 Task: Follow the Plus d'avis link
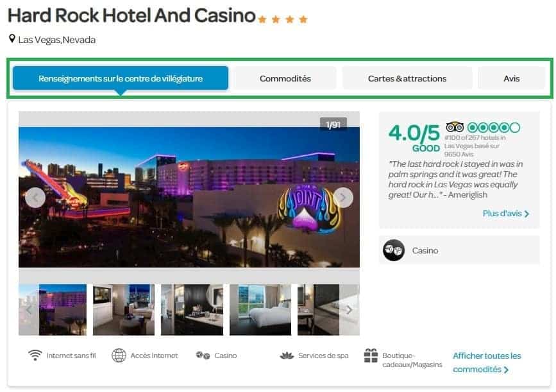pos(506,214)
